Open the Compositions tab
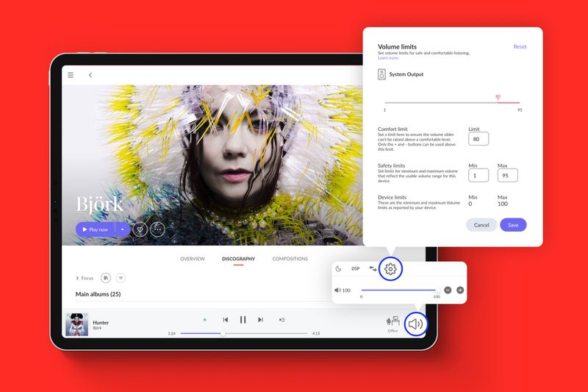 tap(290, 259)
